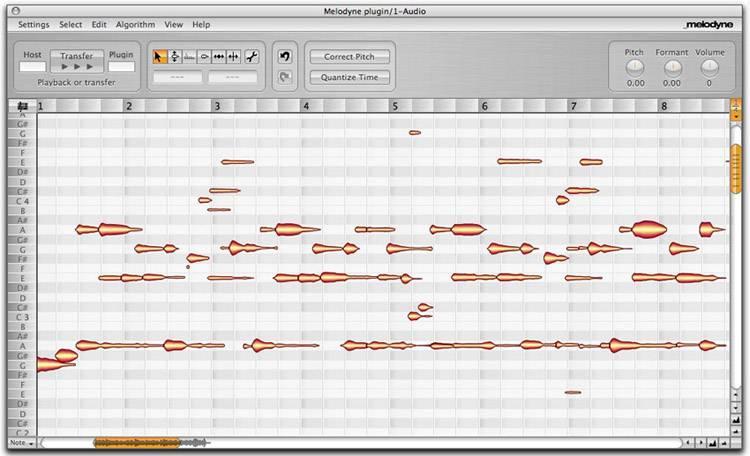This screenshot has height=456, width=750.
Task: Click the small mountain icon in horizontal scrollbar
Action: (x=724, y=444)
